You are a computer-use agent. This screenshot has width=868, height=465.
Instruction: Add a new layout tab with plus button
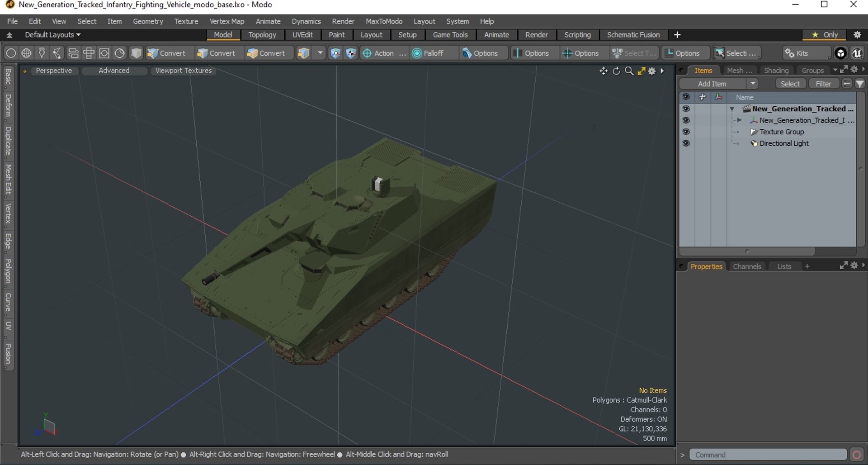tap(677, 35)
